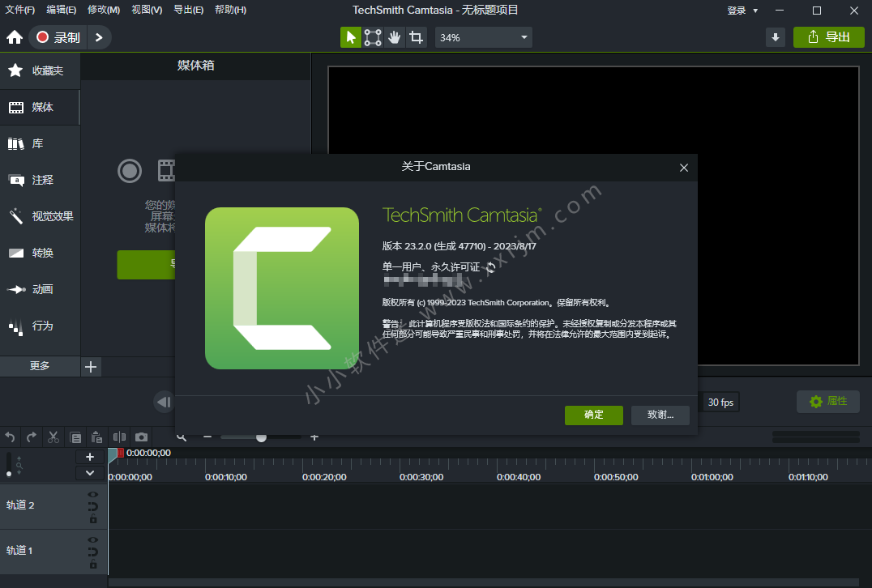Toggle visibility eye of 轨道 1
The width and height of the screenshot is (872, 588).
coord(93,539)
